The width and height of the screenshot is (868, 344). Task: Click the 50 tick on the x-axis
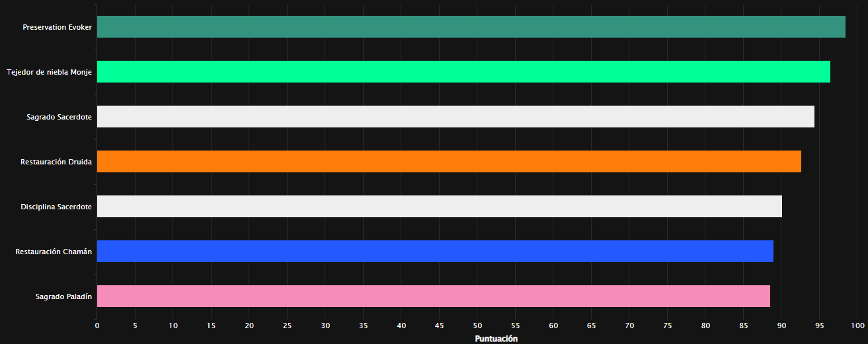coord(477,326)
